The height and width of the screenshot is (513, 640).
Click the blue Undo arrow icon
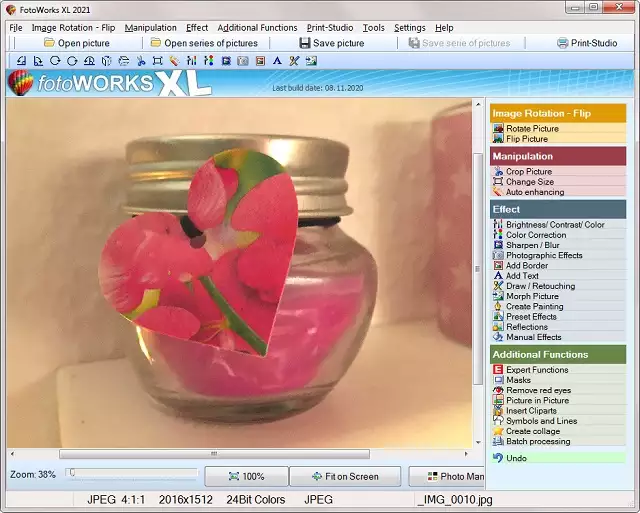coord(498,458)
